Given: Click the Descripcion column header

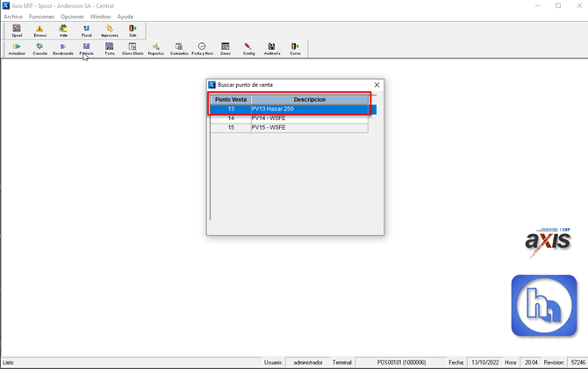Looking at the screenshot, I should [309, 100].
